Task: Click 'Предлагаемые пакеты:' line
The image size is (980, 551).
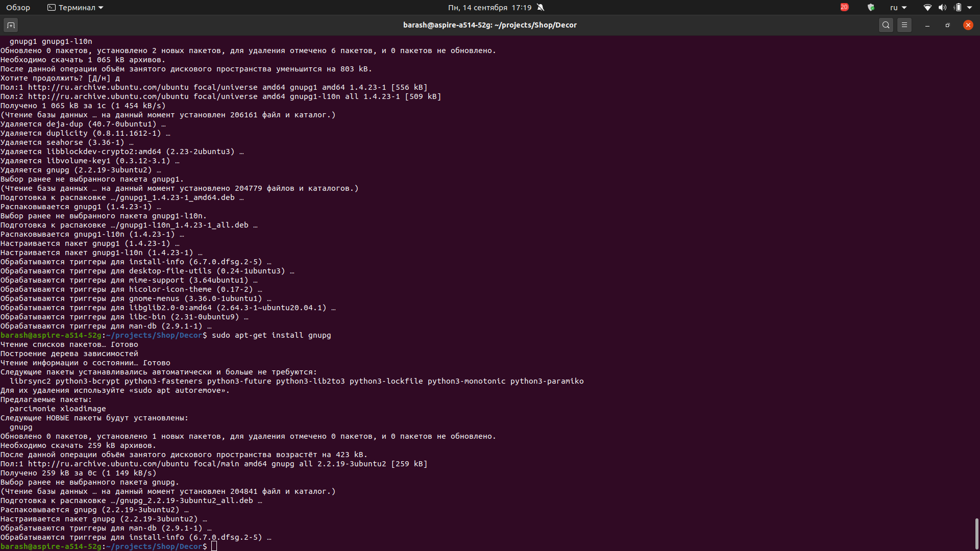Action: [46, 399]
